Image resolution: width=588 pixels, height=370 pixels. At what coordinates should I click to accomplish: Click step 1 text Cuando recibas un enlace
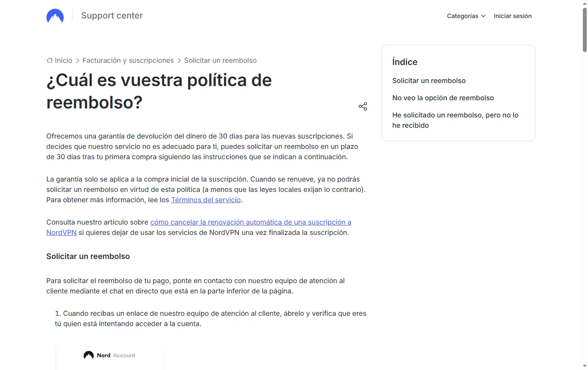[x=210, y=318]
